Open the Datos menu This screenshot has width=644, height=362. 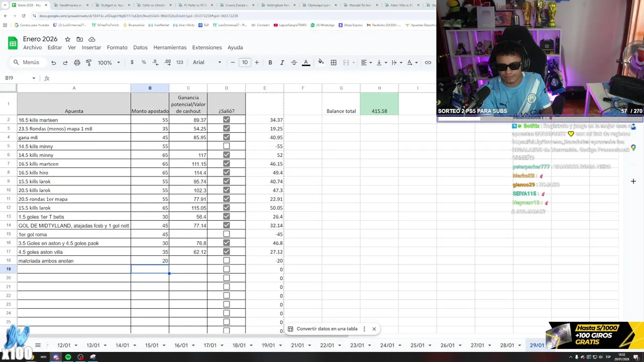pyautogui.click(x=140, y=47)
